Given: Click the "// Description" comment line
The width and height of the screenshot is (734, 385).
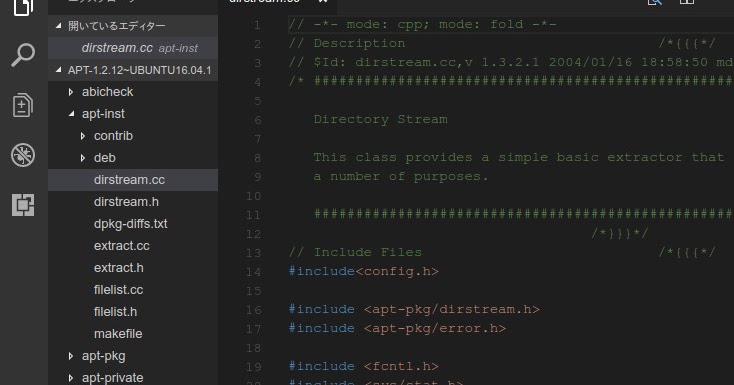Looking at the screenshot, I should [x=347, y=44].
